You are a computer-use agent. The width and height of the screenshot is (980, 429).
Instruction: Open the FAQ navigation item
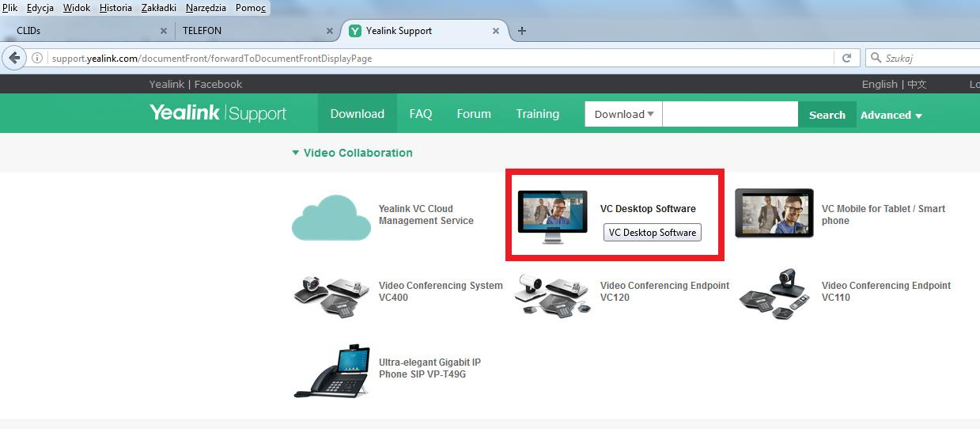421,113
